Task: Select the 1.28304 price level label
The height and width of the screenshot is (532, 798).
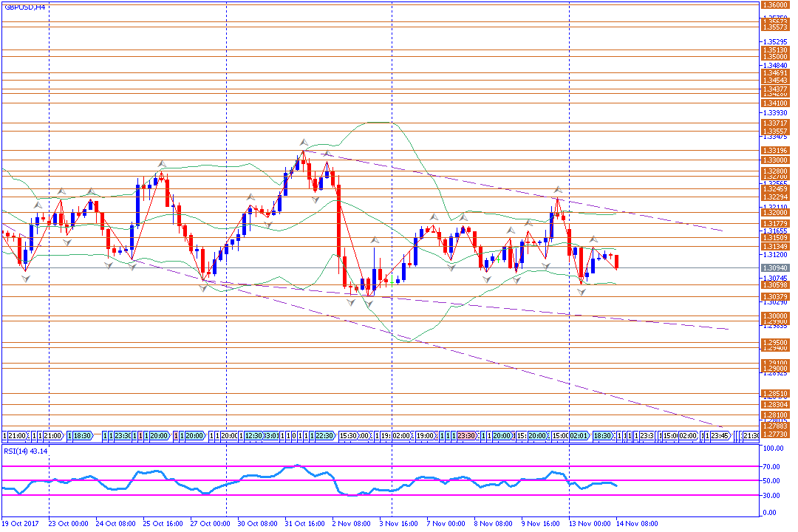Action: [x=774, y=405]
